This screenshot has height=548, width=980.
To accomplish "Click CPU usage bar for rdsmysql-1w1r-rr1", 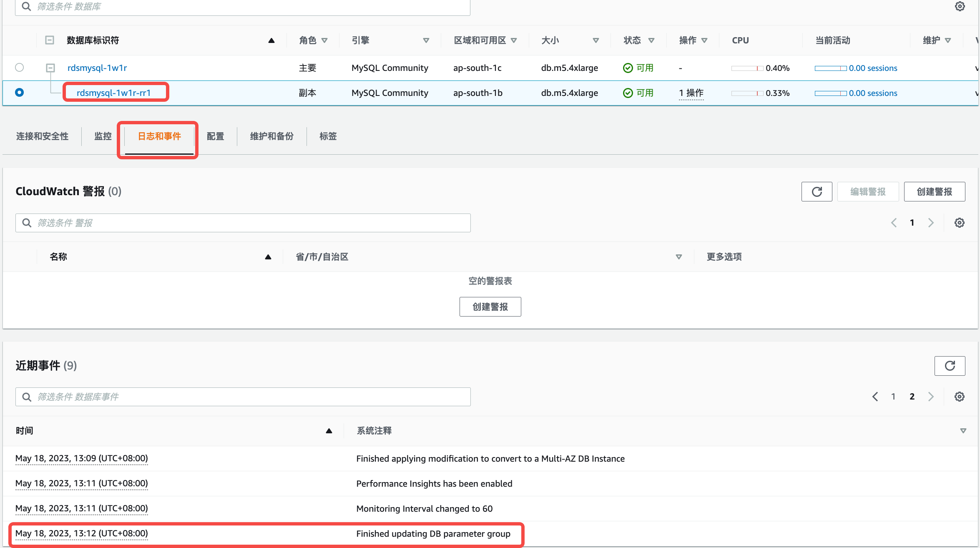I will pyautogui.click(x=747, y=93).
